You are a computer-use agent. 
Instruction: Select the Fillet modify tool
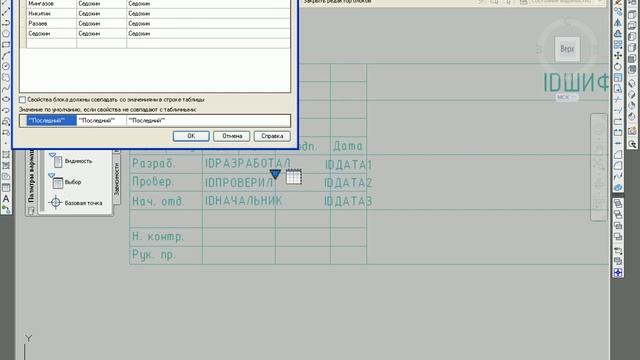(618, 166)
